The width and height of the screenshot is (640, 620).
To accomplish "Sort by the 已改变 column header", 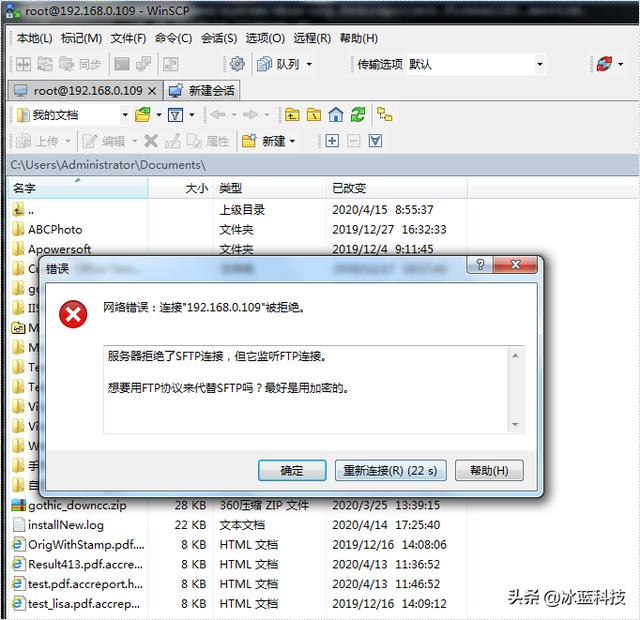I will (396, 188).
